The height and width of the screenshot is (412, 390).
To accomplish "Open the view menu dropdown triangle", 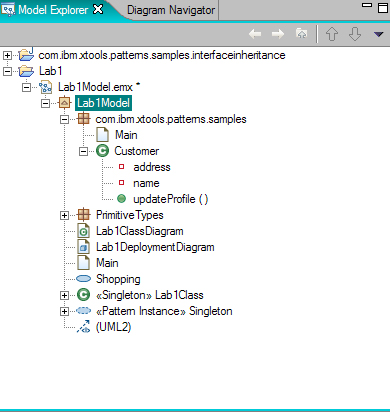I will (378, 34).
